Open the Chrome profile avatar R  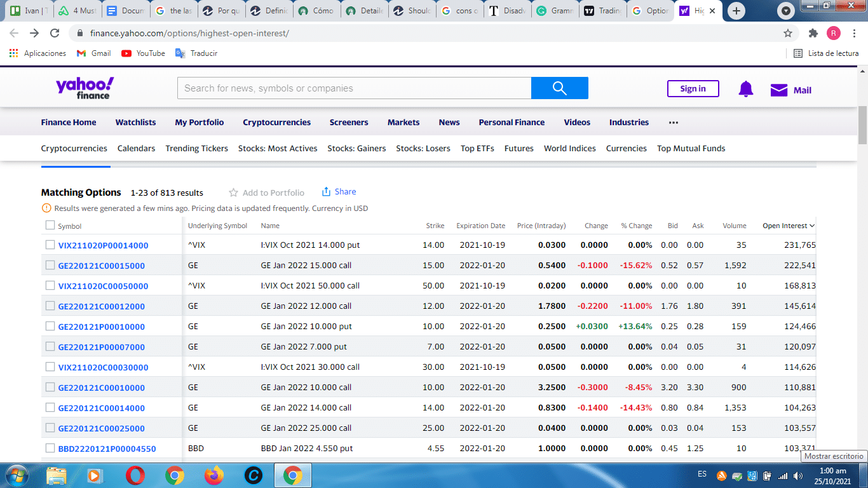[834, 33]
